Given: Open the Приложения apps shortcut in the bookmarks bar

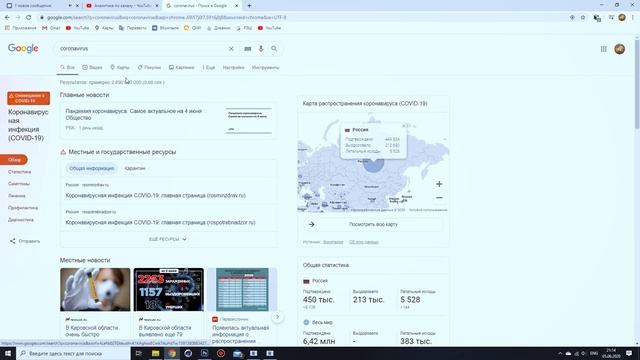Looking at the screenshot, I should 20,28.
